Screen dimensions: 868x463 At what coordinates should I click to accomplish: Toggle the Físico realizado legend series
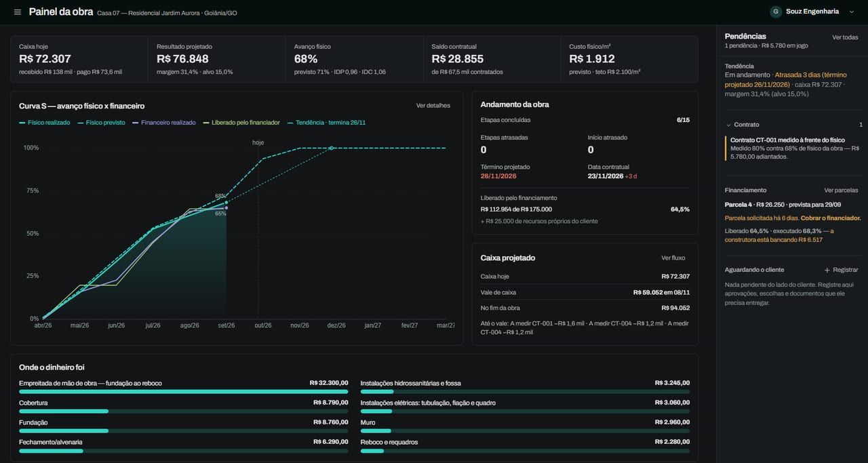[x=44, y=123]
